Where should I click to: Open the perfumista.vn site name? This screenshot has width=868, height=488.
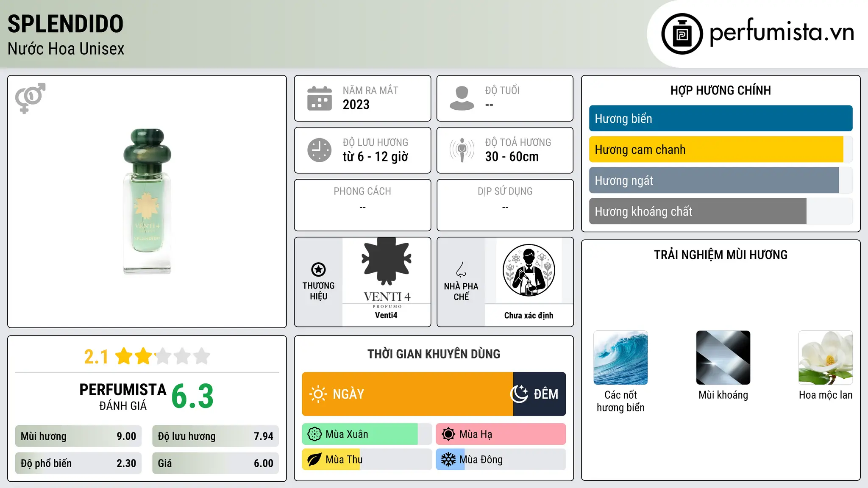click(x=782, y=33)
